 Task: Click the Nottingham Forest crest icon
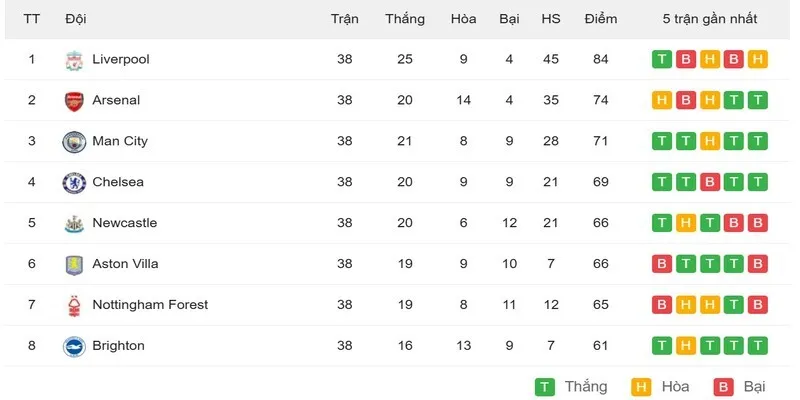point(74,306)
